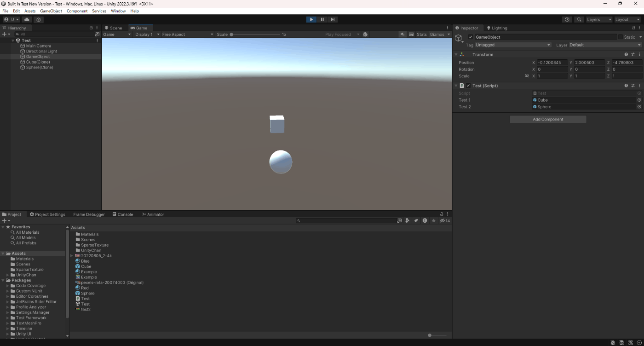Open the Free Aspect dropdown

(187, 35)
